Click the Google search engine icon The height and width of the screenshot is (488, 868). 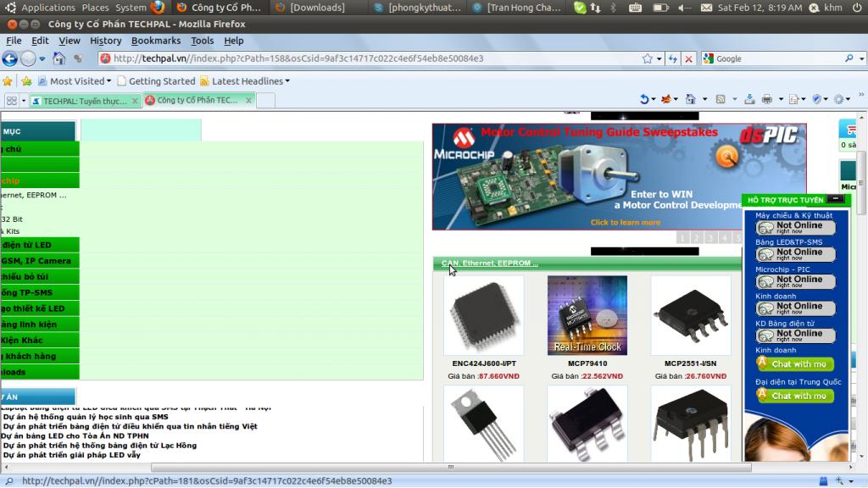tap(709, 58)
